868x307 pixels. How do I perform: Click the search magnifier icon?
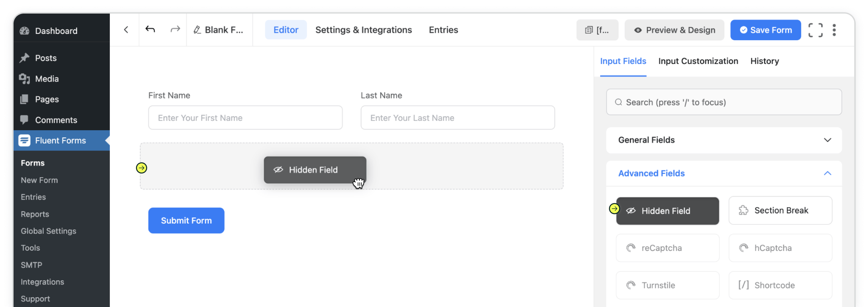tap(618, 102)
